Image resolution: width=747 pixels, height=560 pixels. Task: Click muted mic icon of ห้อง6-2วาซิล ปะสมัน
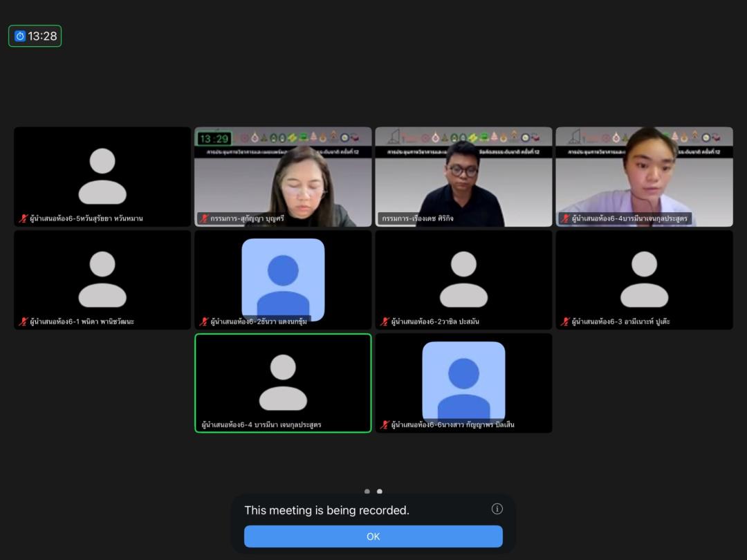coord(385,321)
